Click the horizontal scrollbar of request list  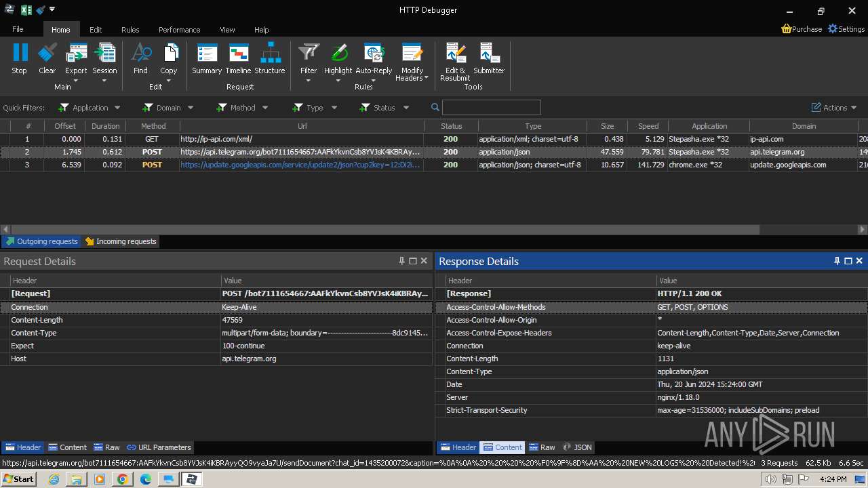click(385, 230)
